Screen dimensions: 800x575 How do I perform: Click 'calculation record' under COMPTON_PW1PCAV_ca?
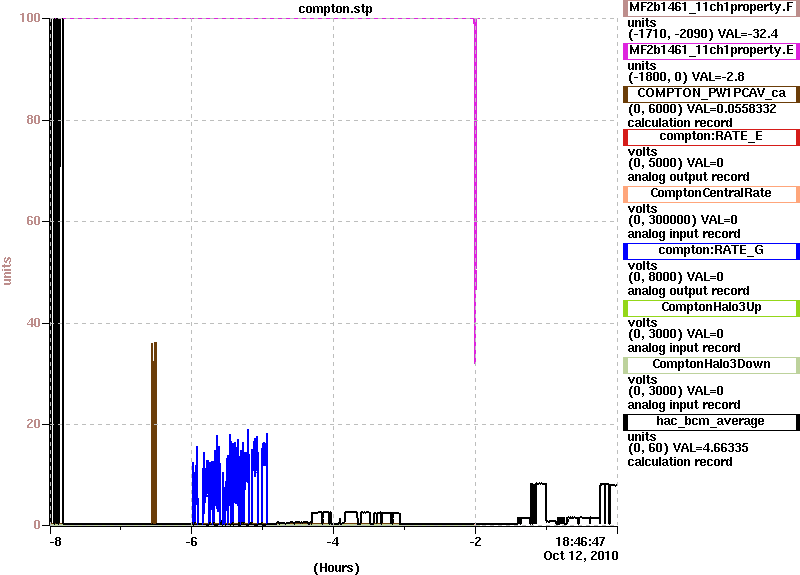coord(680,123)
